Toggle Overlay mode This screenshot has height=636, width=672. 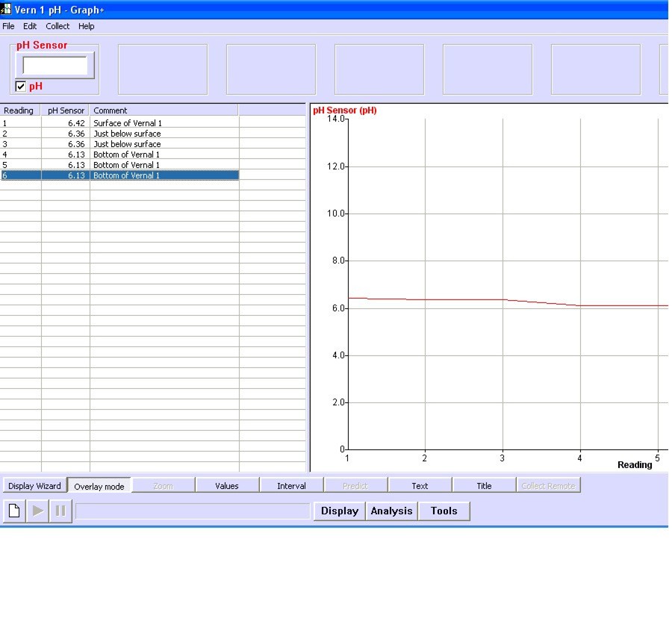(99, 485)
